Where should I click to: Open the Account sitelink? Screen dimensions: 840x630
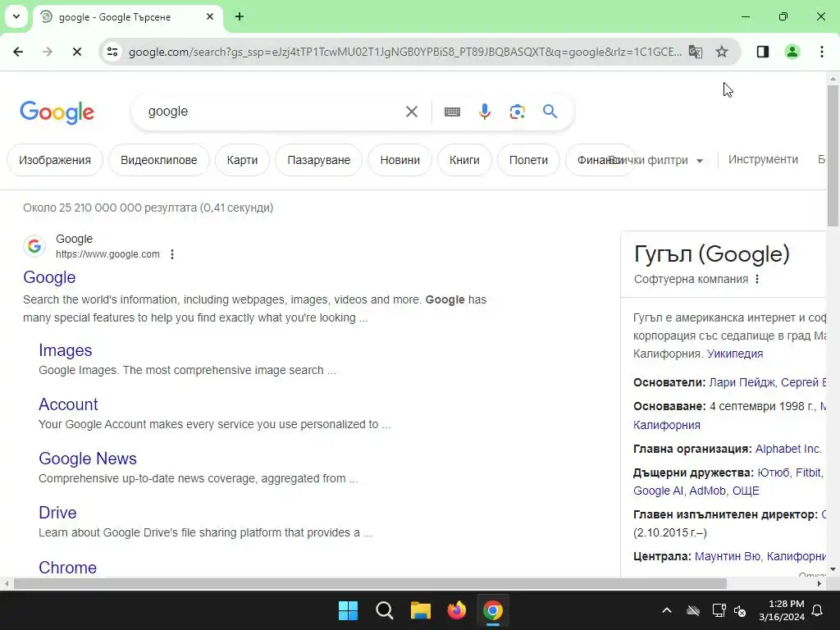[68, 404]
